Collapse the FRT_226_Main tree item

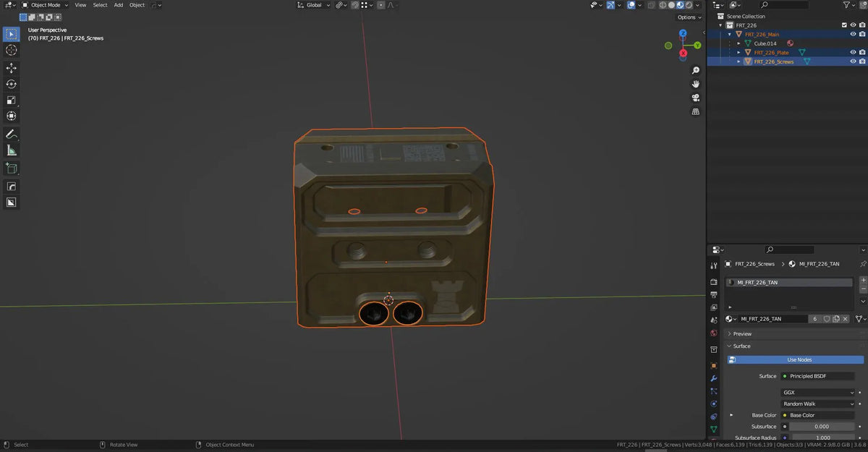point(730,34)
